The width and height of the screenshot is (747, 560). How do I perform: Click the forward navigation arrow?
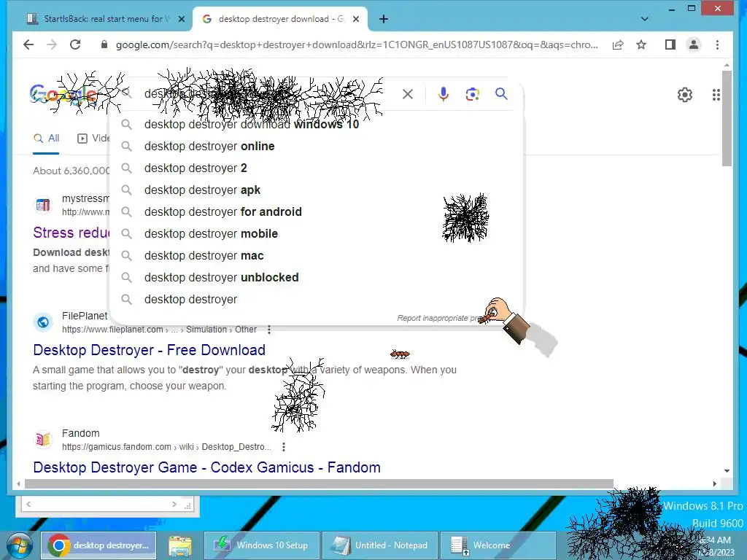(52, 44)
